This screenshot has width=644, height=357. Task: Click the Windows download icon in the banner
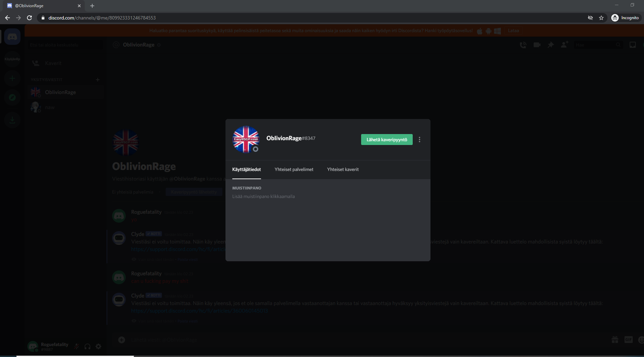[497, 31]
